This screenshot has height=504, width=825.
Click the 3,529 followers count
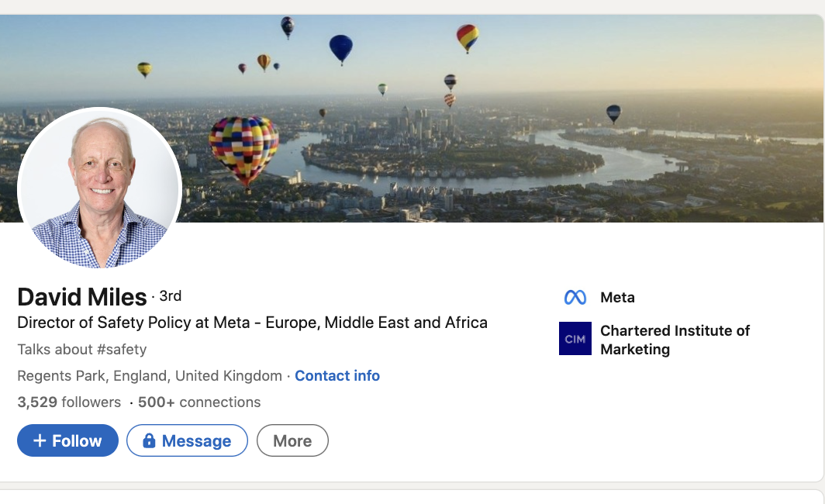point(69,402)
